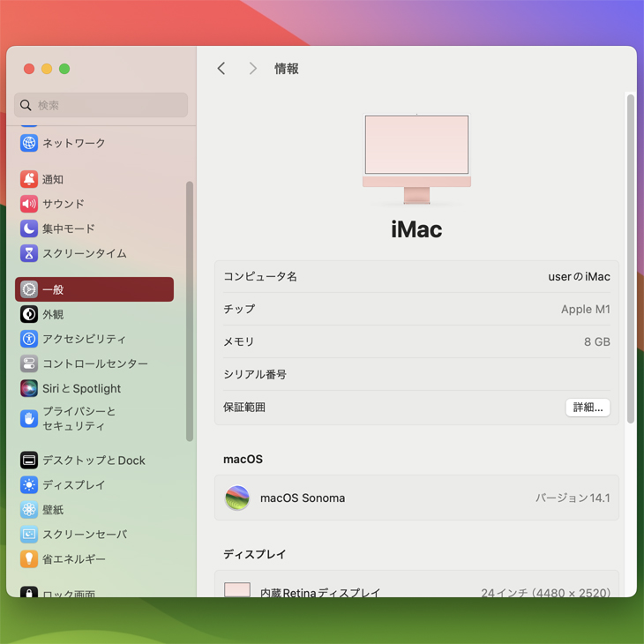Click バージョン14.1 text
The height and width of the screenshot is (644, 644).
point(573,498)
